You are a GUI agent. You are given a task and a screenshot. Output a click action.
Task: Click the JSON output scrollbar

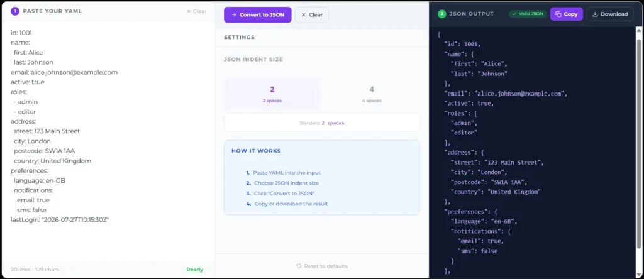point(639,144)
